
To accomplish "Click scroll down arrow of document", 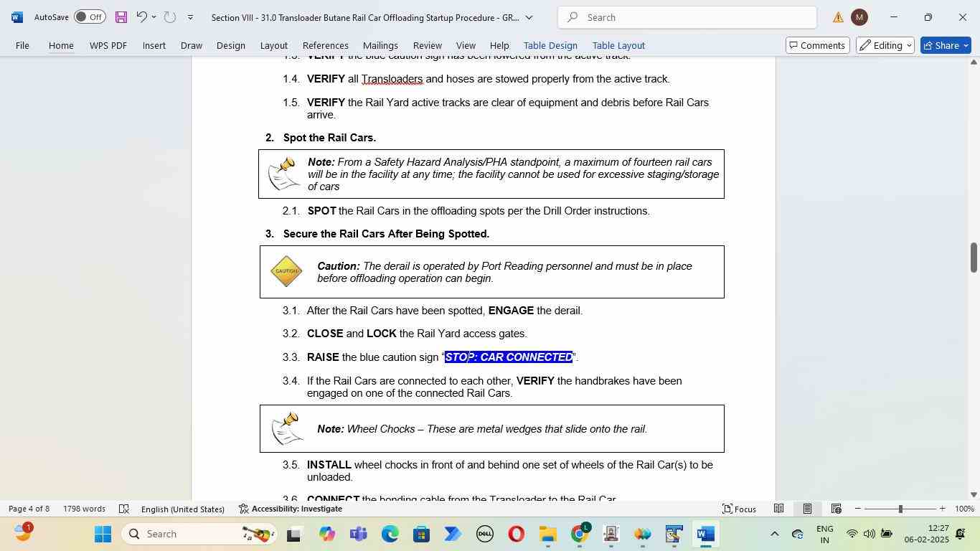I will [974, 494].
